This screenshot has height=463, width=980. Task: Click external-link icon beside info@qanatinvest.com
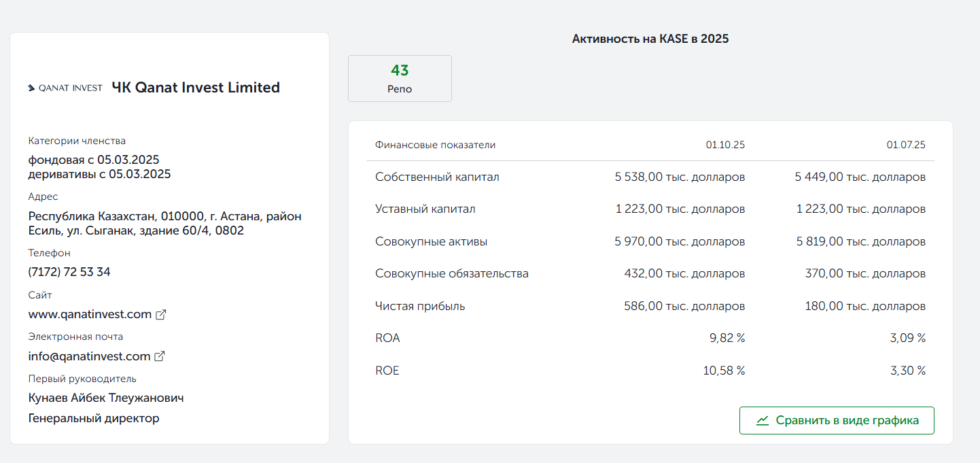pyautogui.click(x=160, y=356)
